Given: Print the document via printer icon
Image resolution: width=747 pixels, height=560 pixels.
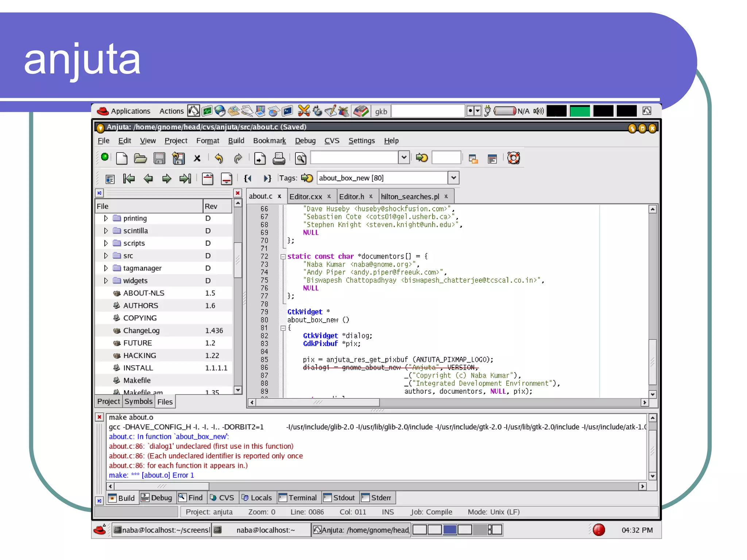Looking at the screenshot, I should pyautogui.click(x=279, y=158).
